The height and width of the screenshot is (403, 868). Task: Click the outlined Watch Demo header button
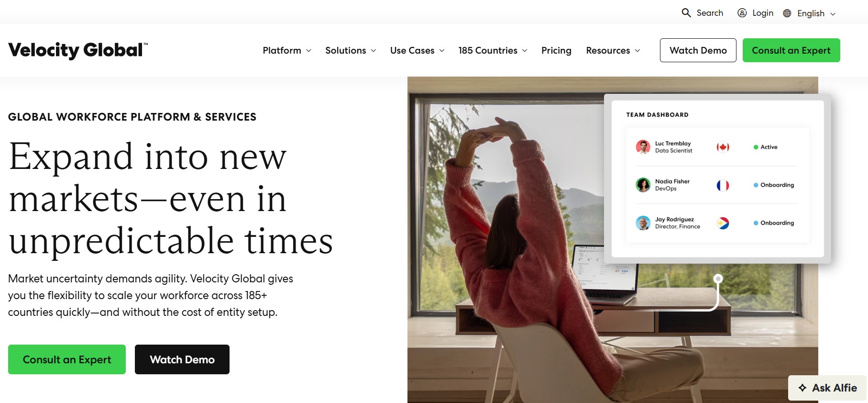tap(698, 50)
